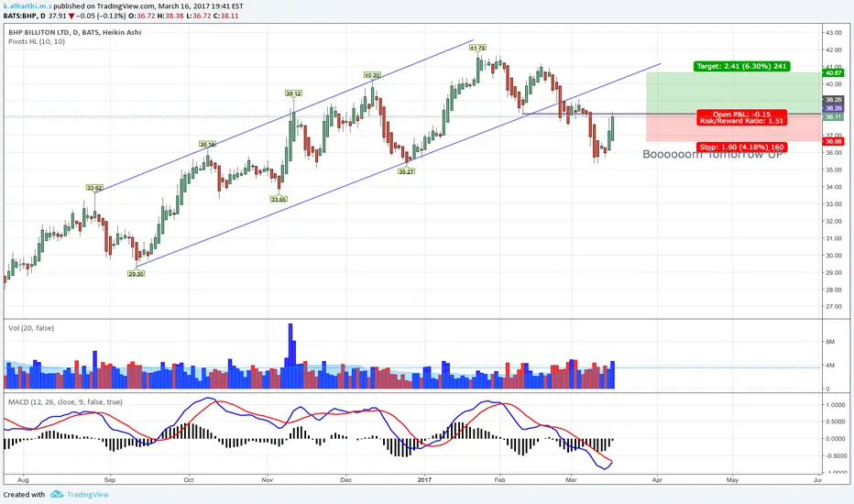Click the 39.12 pivot high label

coord(293,93)
